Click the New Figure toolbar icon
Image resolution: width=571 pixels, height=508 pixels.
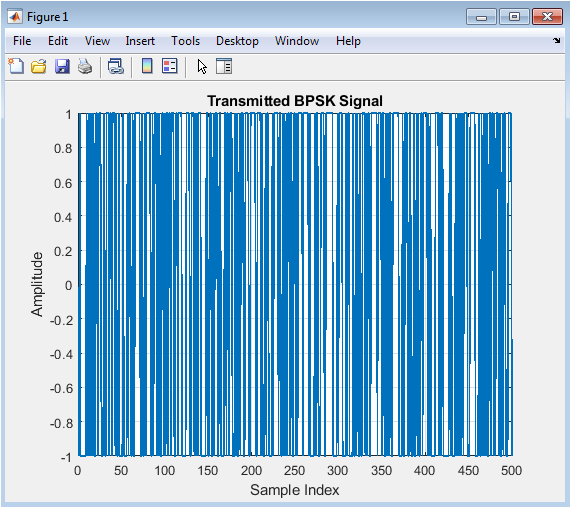[16, 67]
